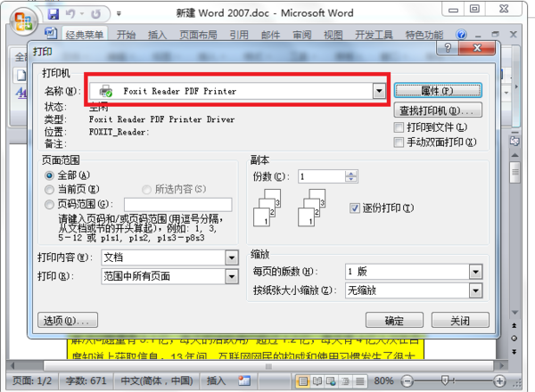Switch to Outline view
Screen dimensions: 535x392
[345, 380]
